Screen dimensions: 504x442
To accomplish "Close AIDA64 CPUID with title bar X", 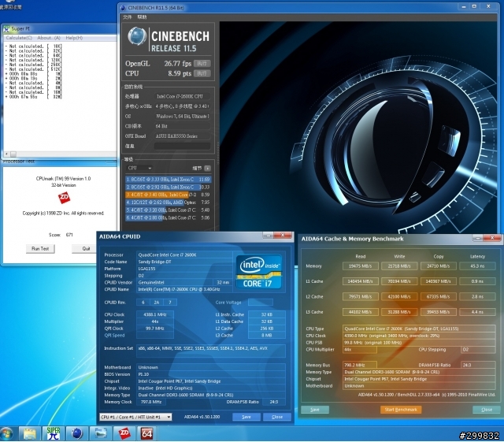I will point(282,236).
